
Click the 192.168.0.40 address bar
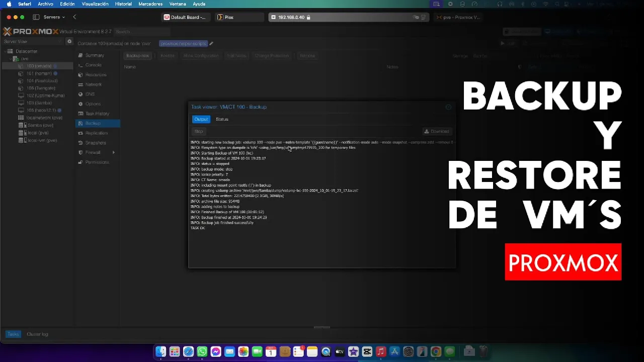348,17
